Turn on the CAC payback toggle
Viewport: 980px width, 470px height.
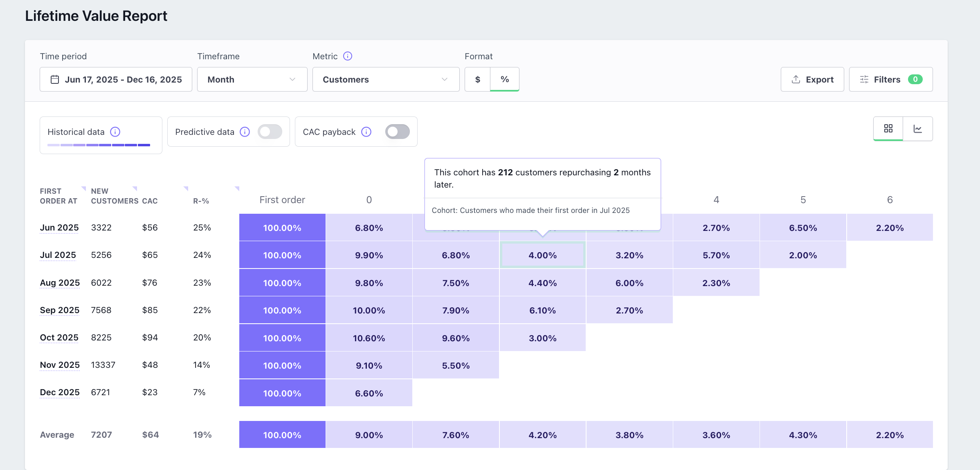(x=397, y=132)
